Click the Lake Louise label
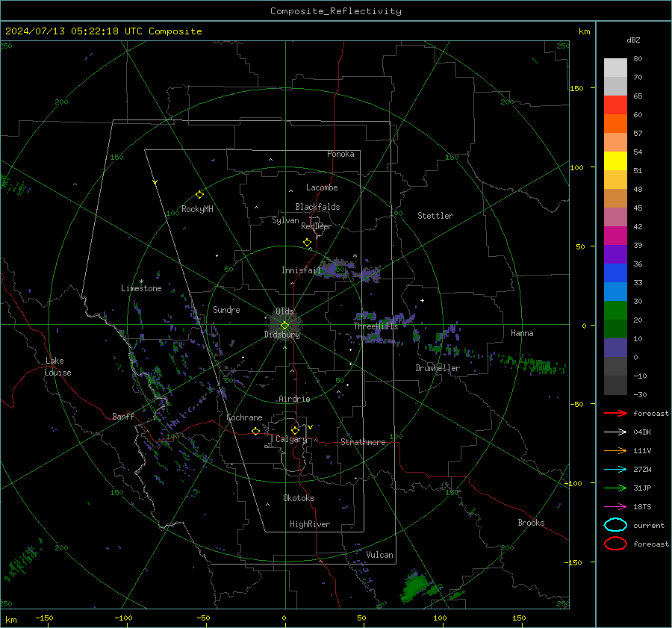Image resolution: width=672 pixels, height=628 pixels. pos(57,367)
